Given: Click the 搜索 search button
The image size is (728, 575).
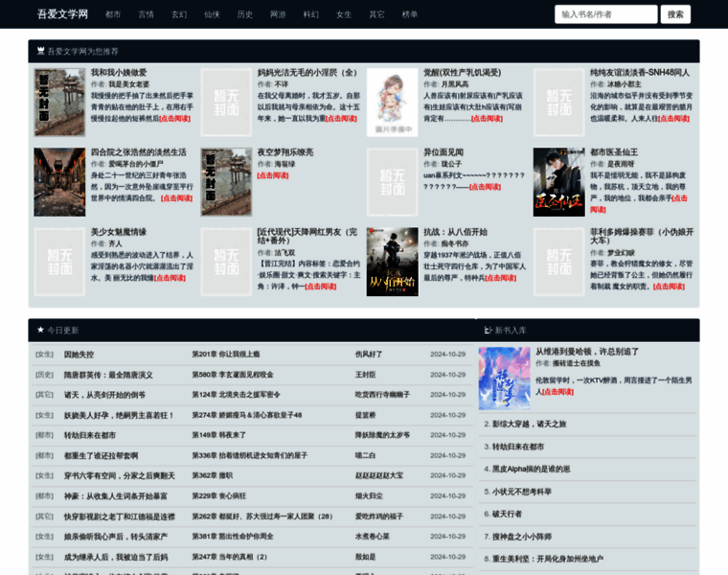Looking at the screenshot, I should [x=675, y=14].
